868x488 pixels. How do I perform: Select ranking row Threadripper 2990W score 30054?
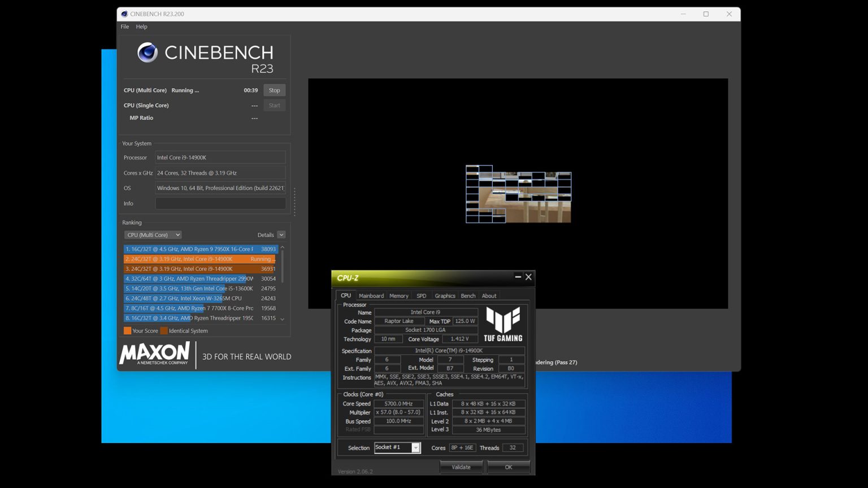[200, 278]
